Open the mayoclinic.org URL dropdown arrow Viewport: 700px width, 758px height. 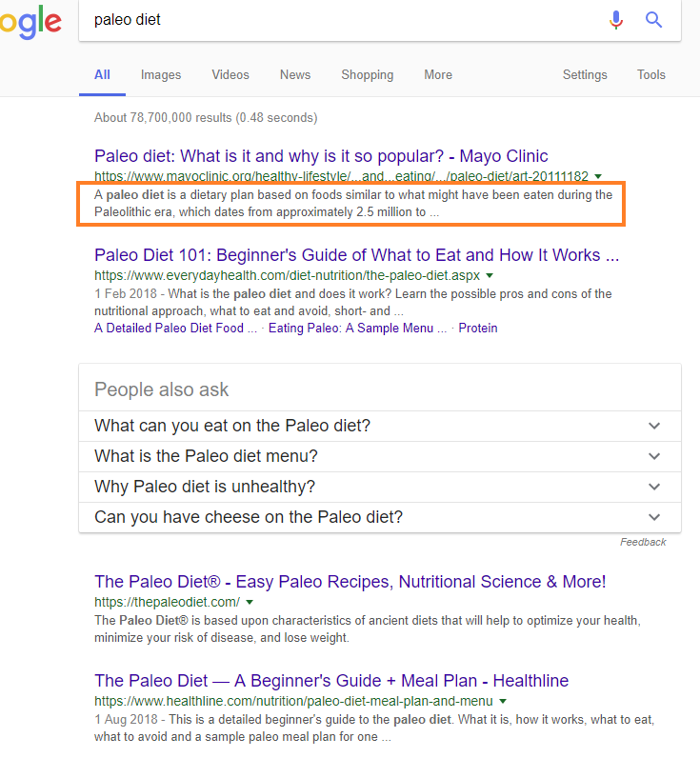tap(598, 176)
